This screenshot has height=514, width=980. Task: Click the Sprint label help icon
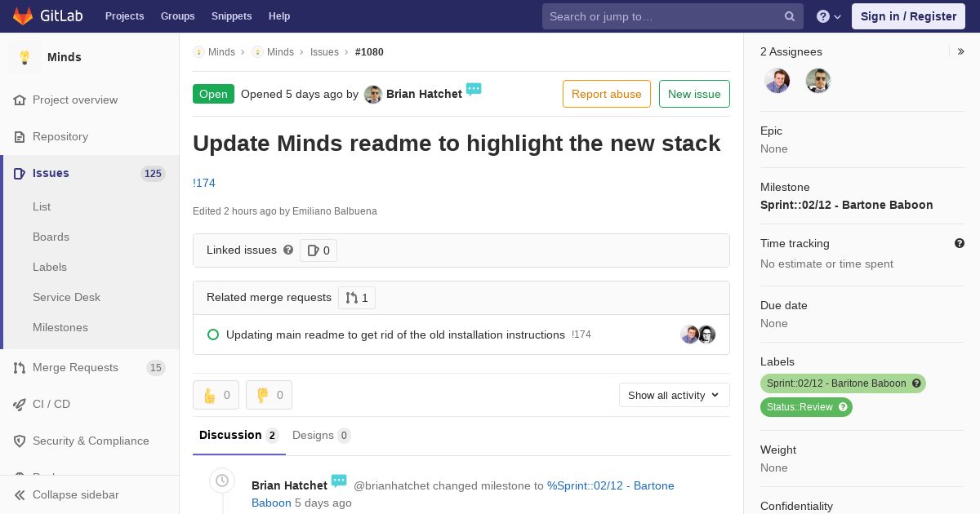click(916, 383)
